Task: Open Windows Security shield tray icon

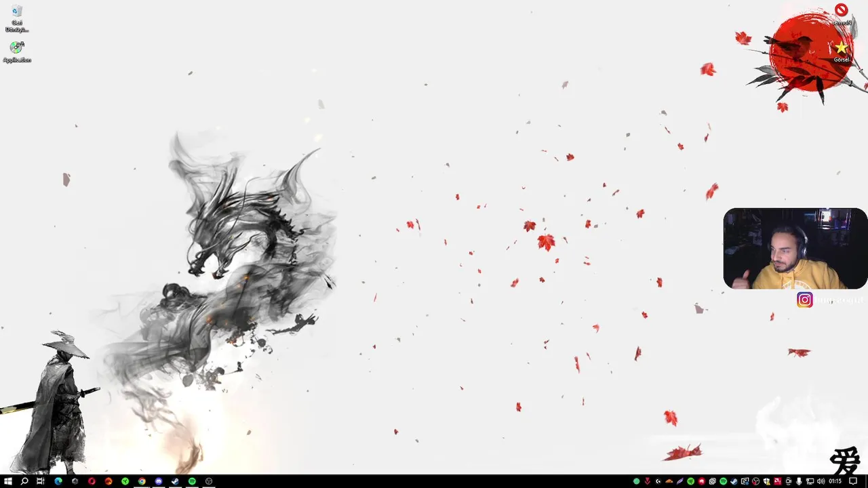Action: [766, 481]
